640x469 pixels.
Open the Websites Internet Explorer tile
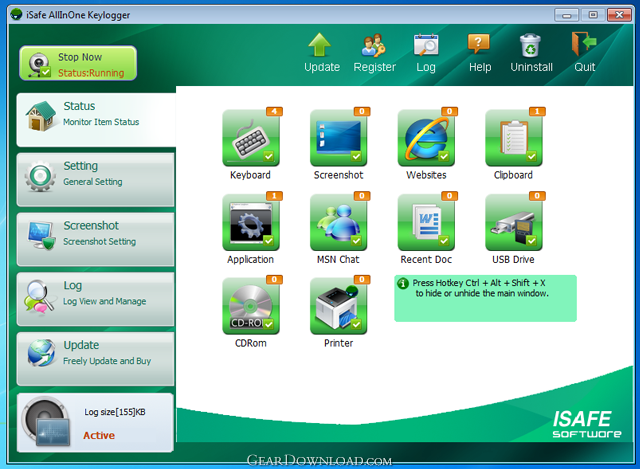(x=426, y=138)
